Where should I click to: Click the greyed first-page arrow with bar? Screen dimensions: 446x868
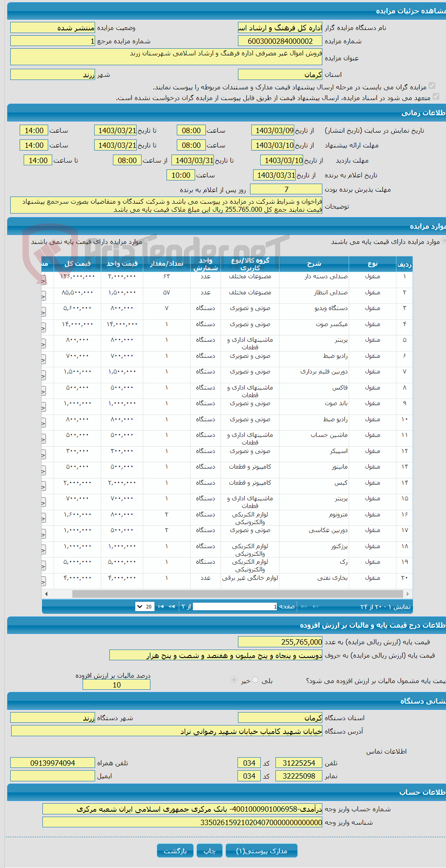coord(316,606)
